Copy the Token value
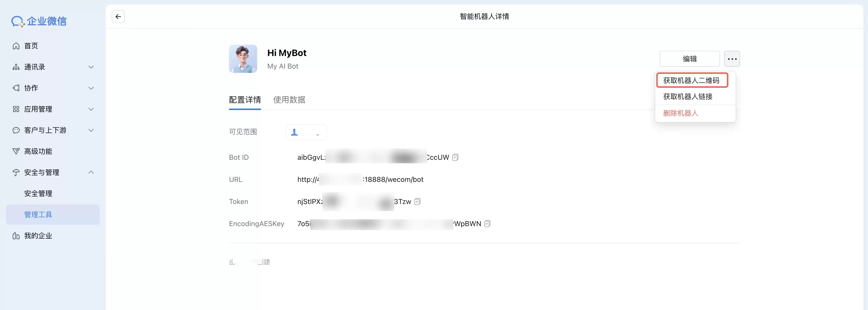 click(x=417, y=201)
